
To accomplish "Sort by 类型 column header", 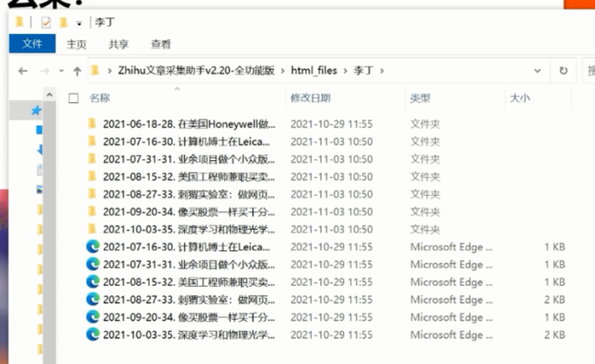I will pos(420,98).
